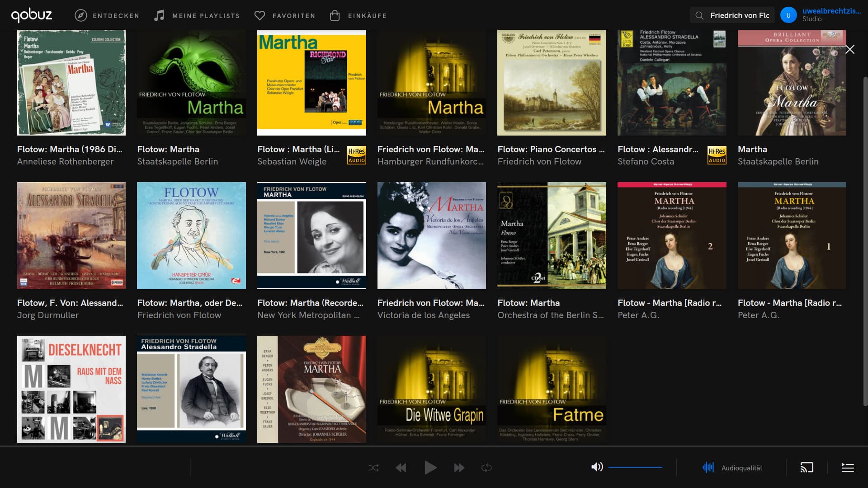Viewport: 868px width, 488px height.
Task: Show the play queue list
Action: pos(848,468)
